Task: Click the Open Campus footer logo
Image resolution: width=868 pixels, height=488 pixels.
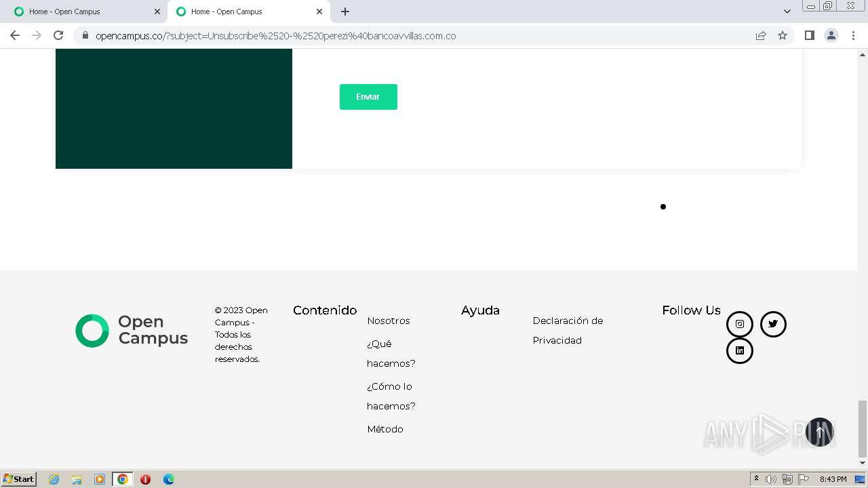Action: point(132,331)
